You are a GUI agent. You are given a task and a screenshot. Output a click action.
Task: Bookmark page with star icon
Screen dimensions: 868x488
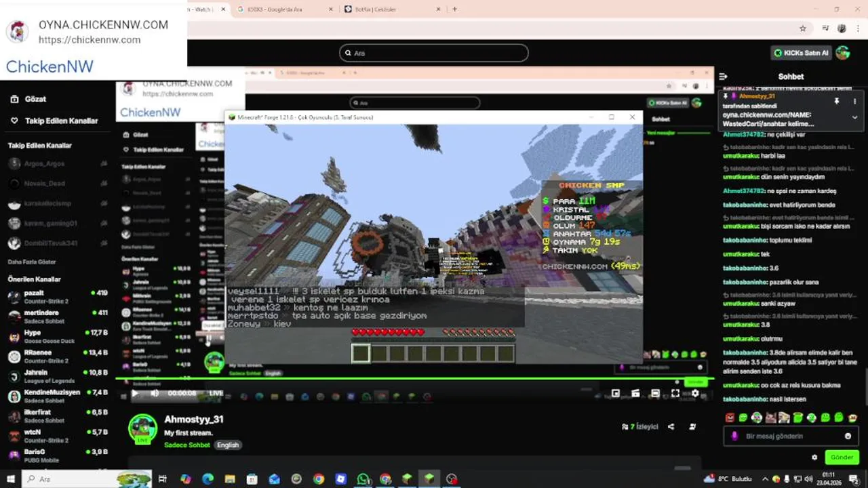(803, 28)
